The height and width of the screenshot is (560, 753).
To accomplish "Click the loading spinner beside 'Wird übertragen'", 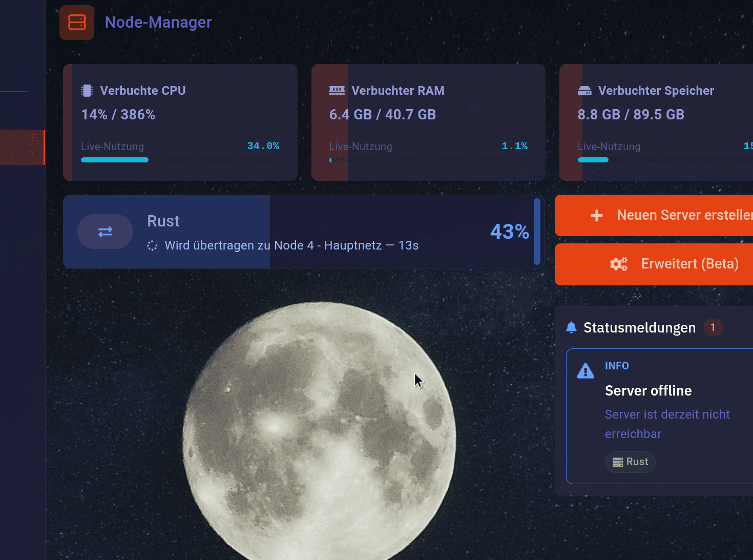I will (152, 246).
